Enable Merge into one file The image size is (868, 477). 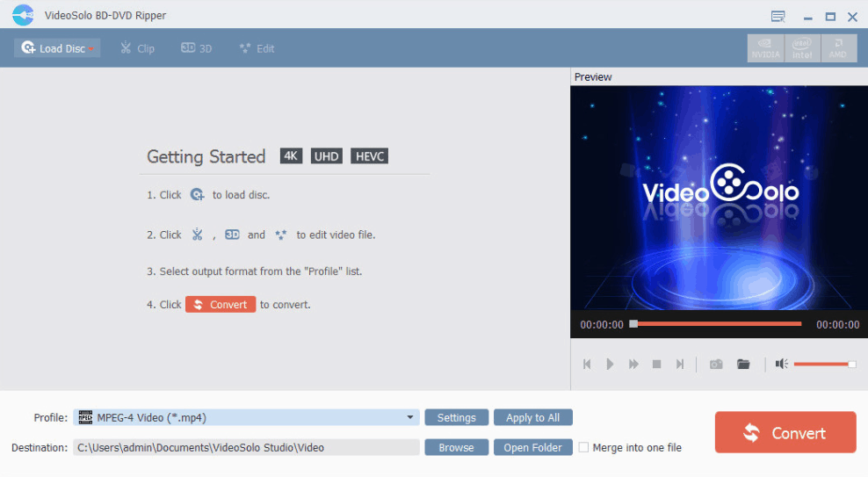tap(583, 447)
